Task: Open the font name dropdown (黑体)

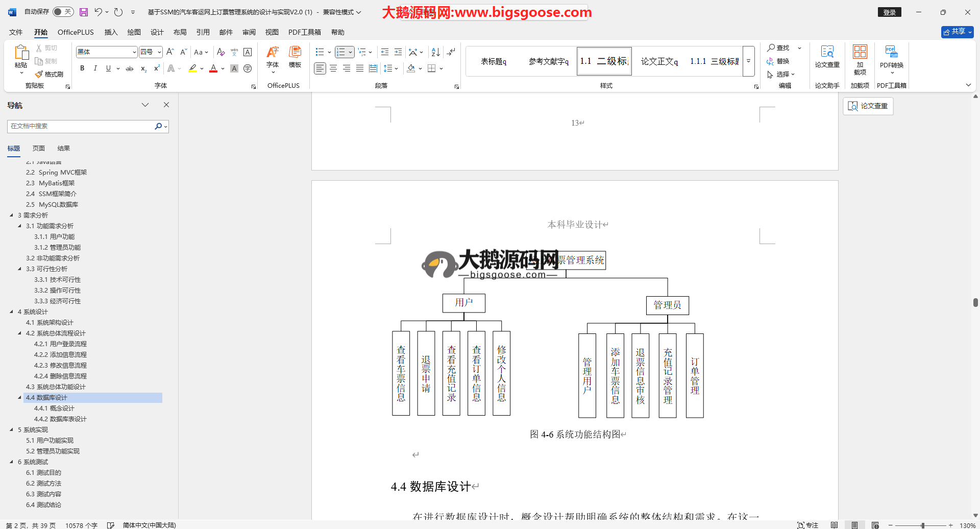Action: point(134,52)
